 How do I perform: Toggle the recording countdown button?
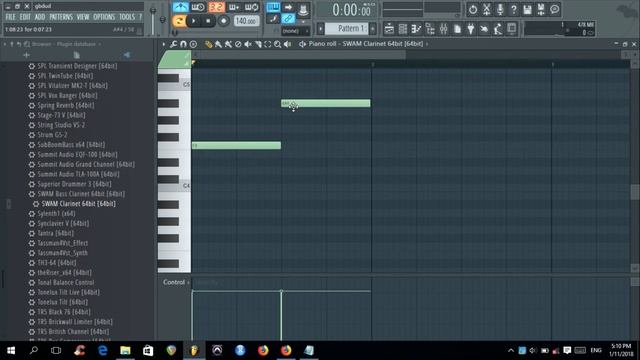216,7
